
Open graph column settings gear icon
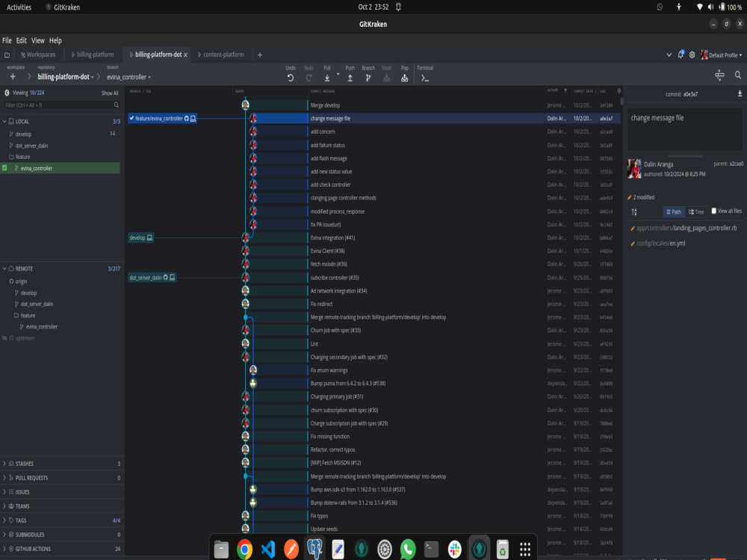pos(619,90)
